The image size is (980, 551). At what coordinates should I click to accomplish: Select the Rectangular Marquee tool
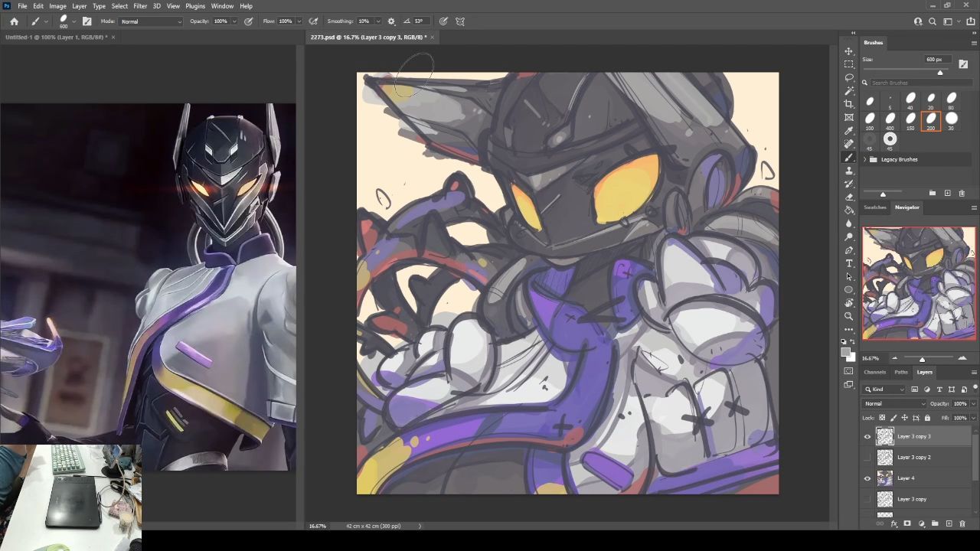coord(849,64)
